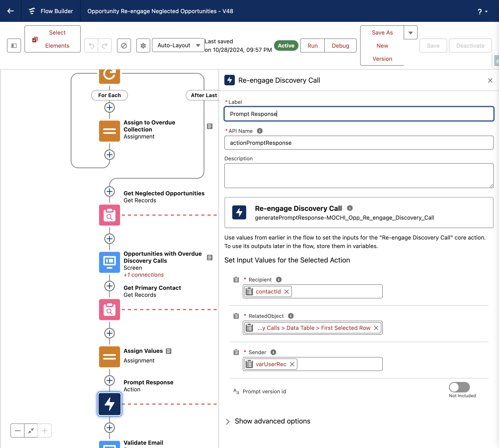499x448 pixels.
Task: Select the Prompt Response action lightning icon
Action: pos(110,404)
